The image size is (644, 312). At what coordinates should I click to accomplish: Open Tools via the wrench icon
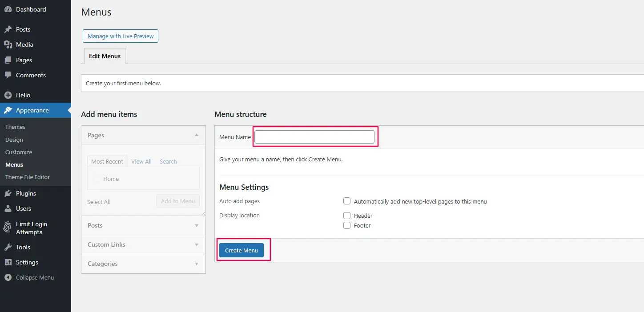(8, 247)
